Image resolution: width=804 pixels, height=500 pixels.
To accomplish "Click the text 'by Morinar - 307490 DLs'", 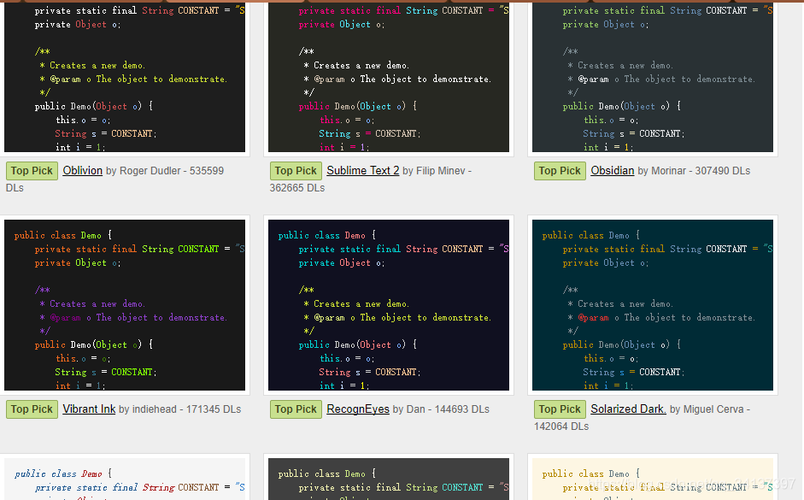I will pos(694,171).
